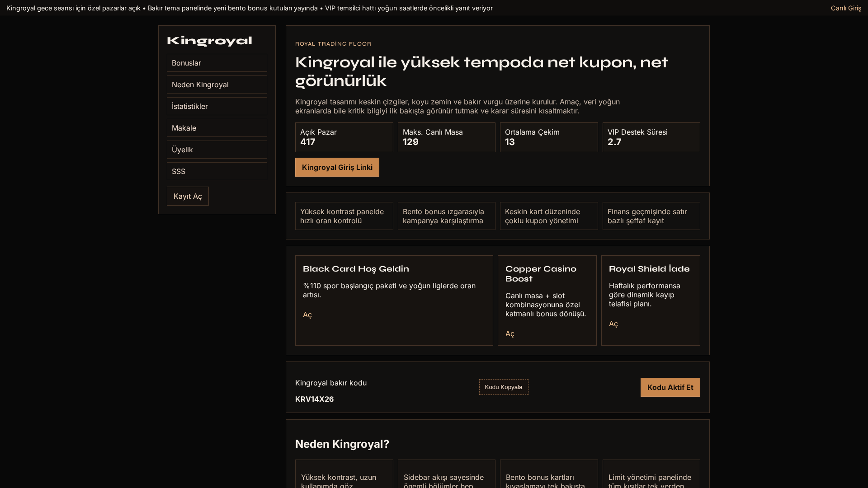Open the Canlı Giriş link
The width and height of the screenshot is (868, 488).
point(846,8)
